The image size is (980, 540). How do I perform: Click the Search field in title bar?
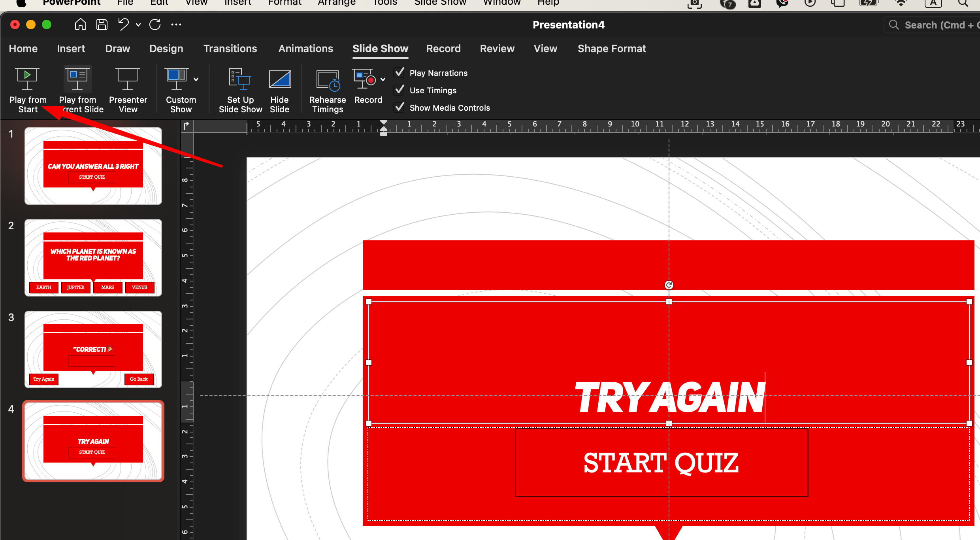point(933,25)
